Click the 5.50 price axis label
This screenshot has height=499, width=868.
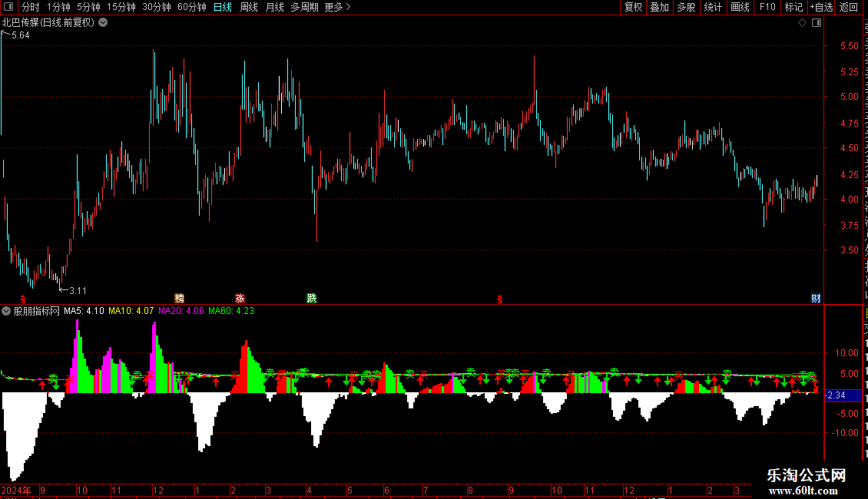[849, 46]
